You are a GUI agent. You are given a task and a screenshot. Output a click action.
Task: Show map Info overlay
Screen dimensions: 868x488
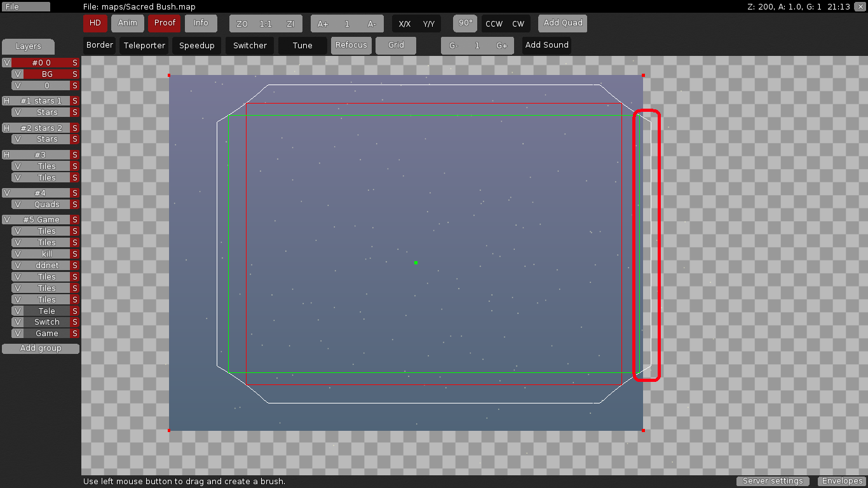(201, 23)
